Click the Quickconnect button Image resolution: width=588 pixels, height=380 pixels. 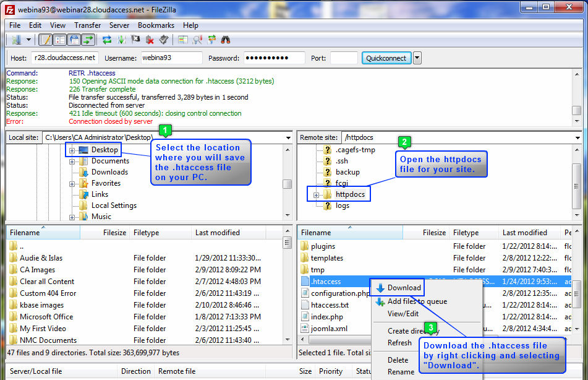[x=386, y=58]
